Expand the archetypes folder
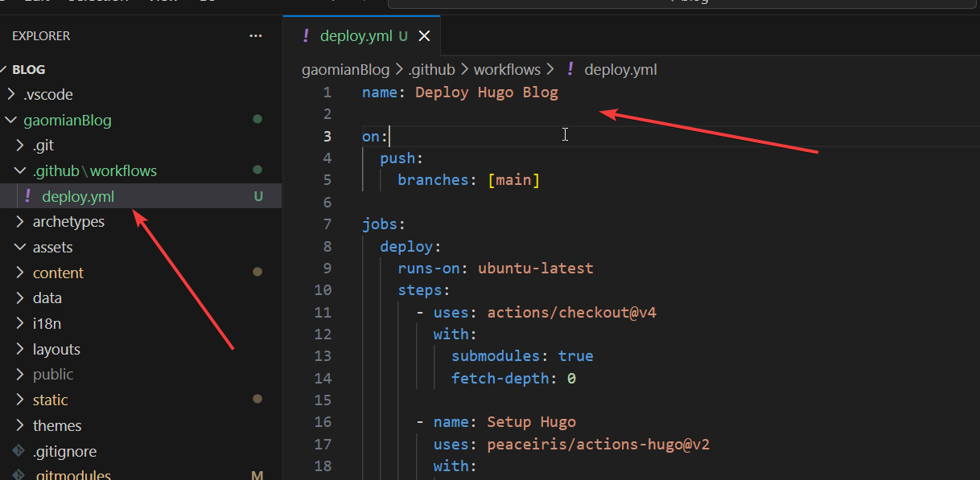This screenshot has height=480, width=980. pos(20,222)
